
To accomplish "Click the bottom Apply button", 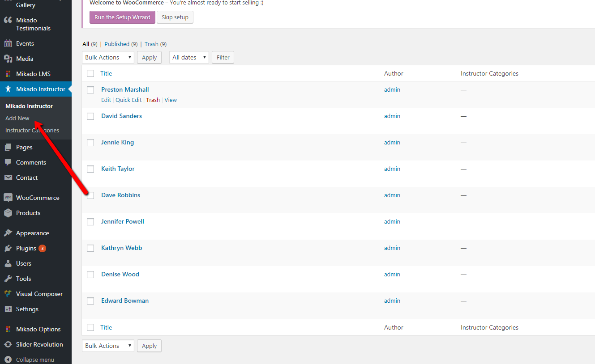I will (x=150, y=346).
